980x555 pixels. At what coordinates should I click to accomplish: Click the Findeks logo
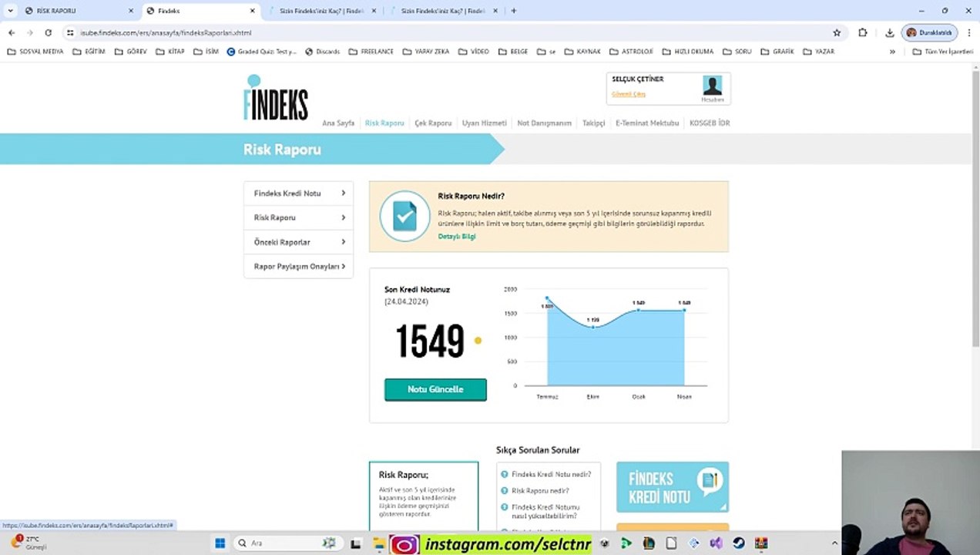(x=275, y=98)
